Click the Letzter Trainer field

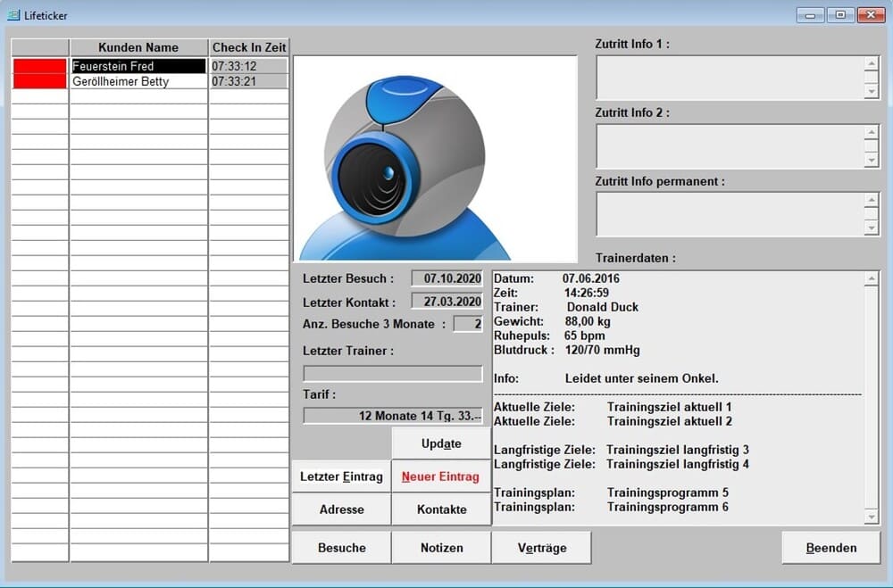tap(393, 374)
